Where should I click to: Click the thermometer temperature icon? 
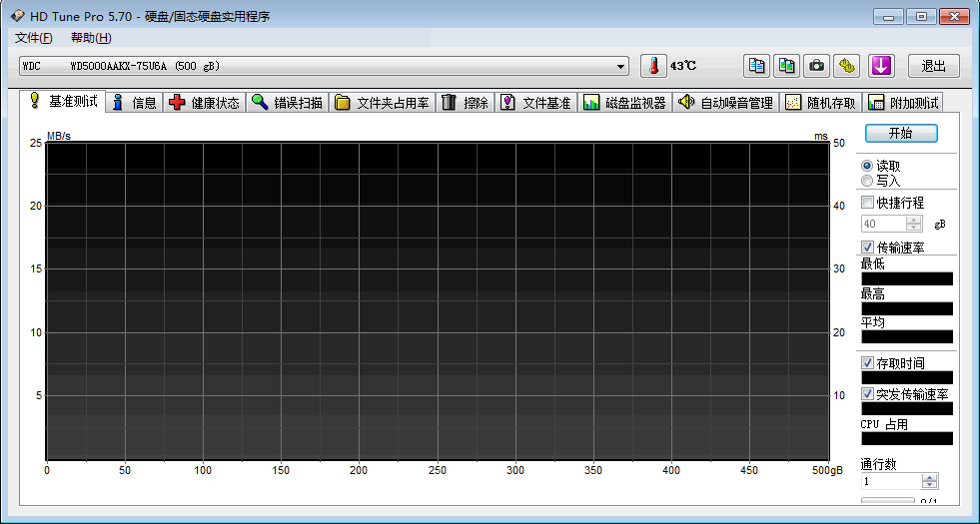[652, 66]
